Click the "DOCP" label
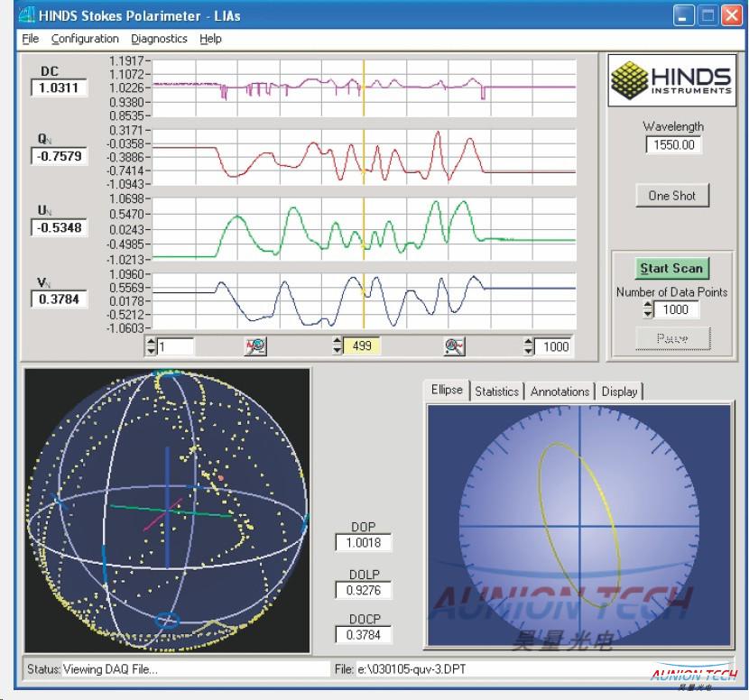Viewport: 749px width, 700px height. tap(365, 619)
